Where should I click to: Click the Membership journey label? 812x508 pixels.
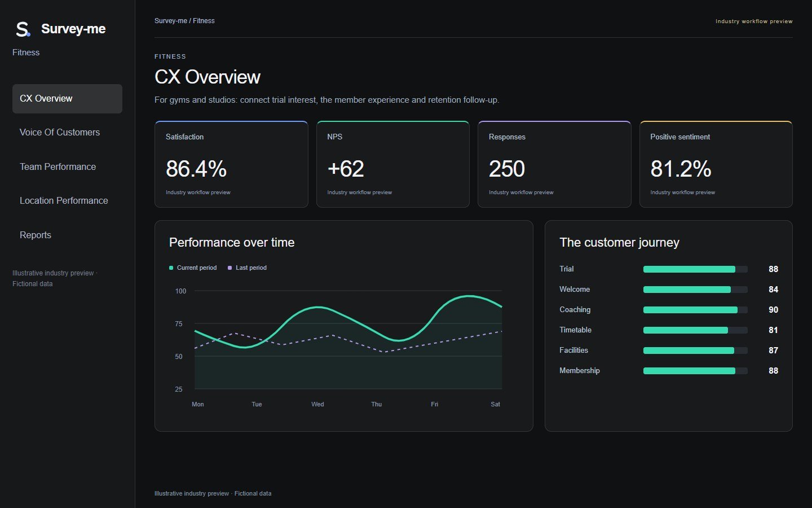pyautogui.click(x=580, y=371)
